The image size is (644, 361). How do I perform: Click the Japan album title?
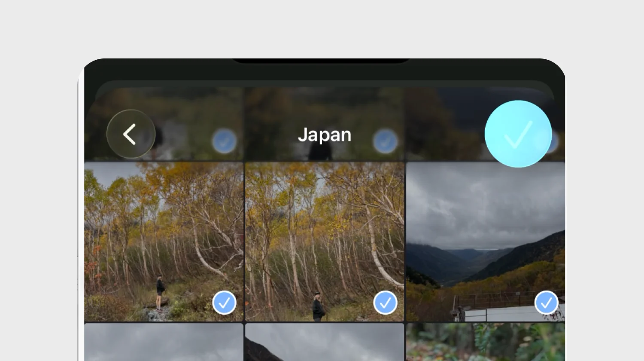coord(325,135)
